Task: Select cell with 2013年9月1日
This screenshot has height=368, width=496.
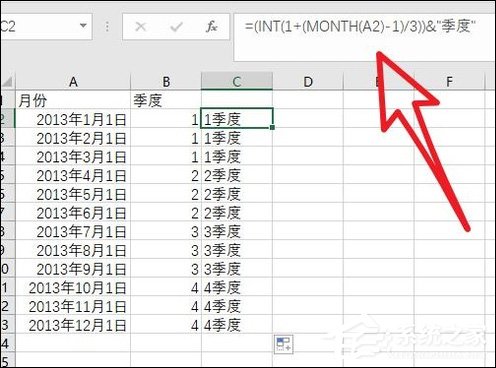Action: pyautogui.click(x=73, y=269)
